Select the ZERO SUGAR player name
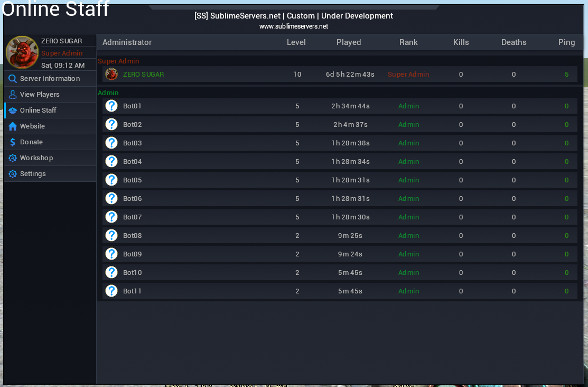 click(x=143, y=75)
